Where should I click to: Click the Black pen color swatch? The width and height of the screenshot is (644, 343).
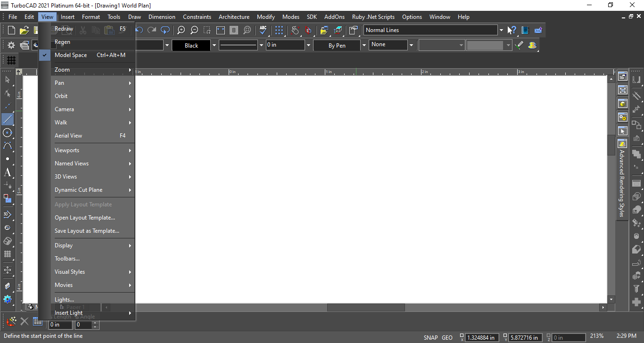coord(191,45)
